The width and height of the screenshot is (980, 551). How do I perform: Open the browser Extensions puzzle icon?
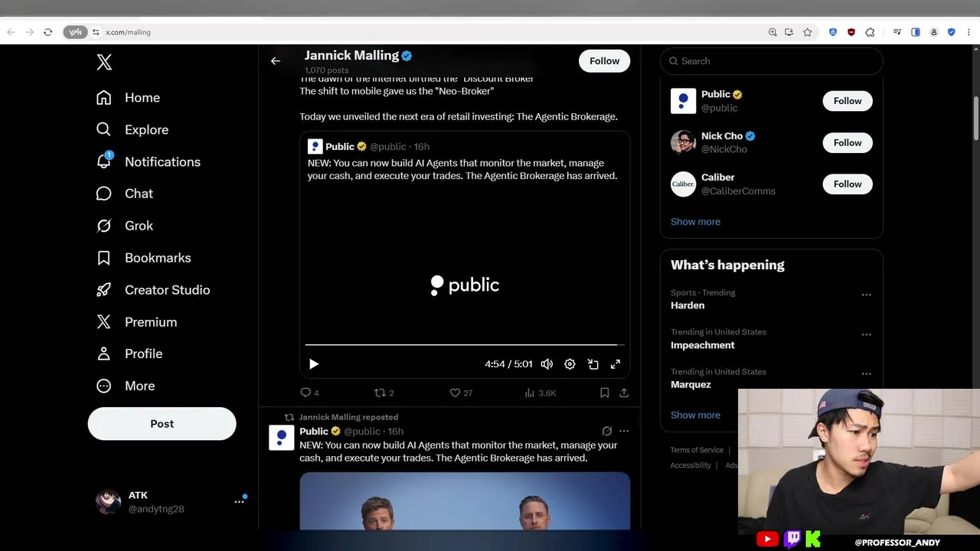pyautogui.click(x=870, y=32)
